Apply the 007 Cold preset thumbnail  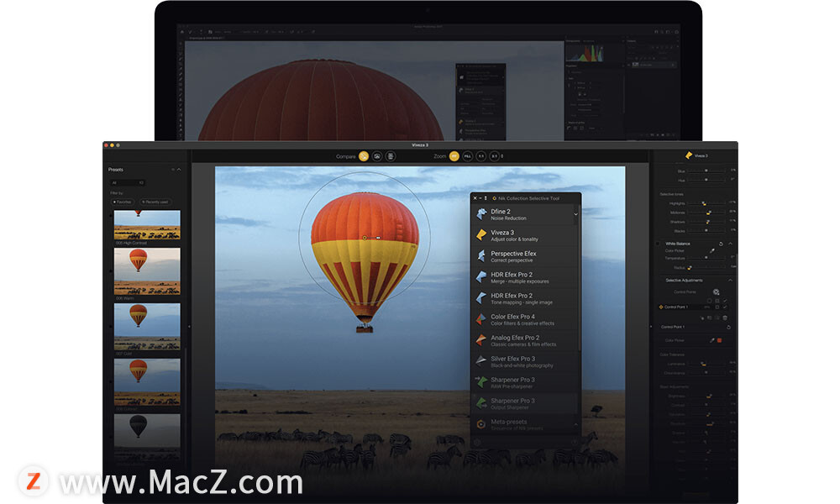147,327
